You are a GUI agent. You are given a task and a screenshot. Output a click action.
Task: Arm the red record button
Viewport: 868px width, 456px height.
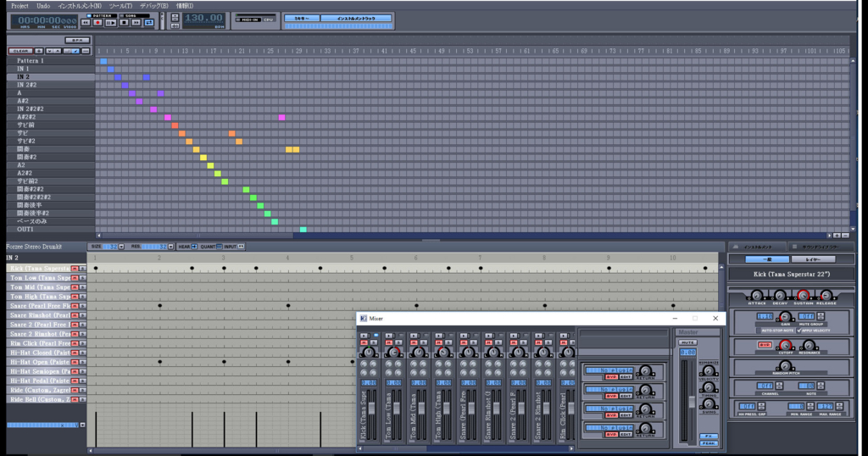coord(98,23)
